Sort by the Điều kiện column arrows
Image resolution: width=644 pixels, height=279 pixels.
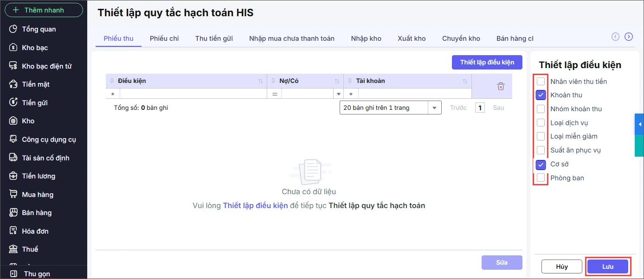260,81
